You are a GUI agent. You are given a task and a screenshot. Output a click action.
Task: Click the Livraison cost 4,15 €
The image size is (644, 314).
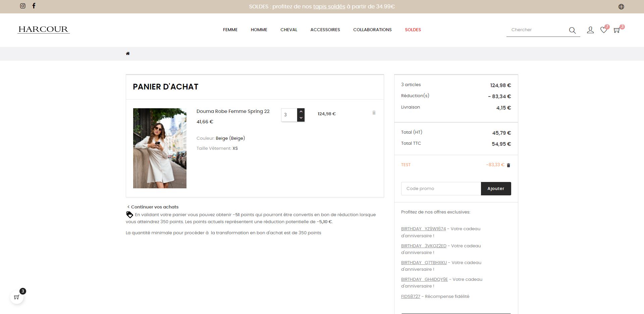click(x=504, y=108)
